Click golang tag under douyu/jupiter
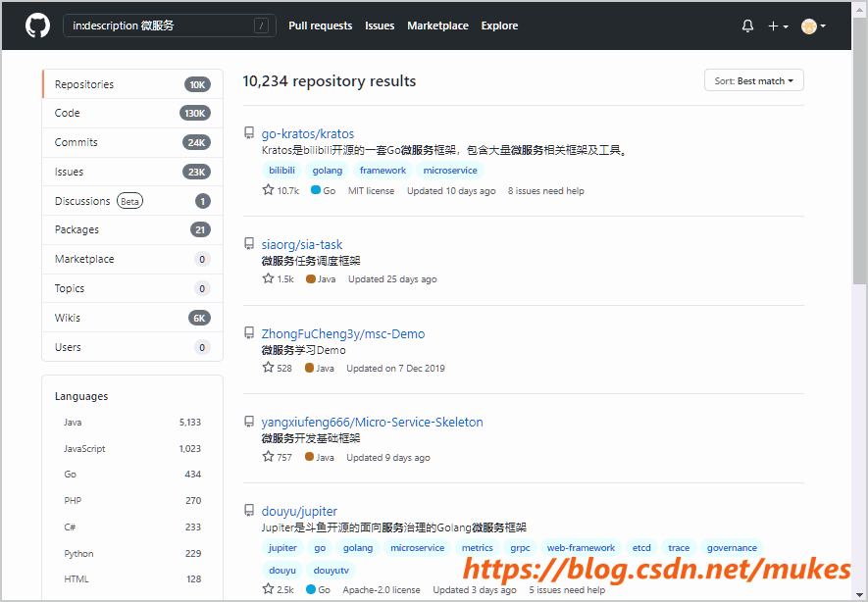This screenshot has height=602, width=868. coord(358,548)
